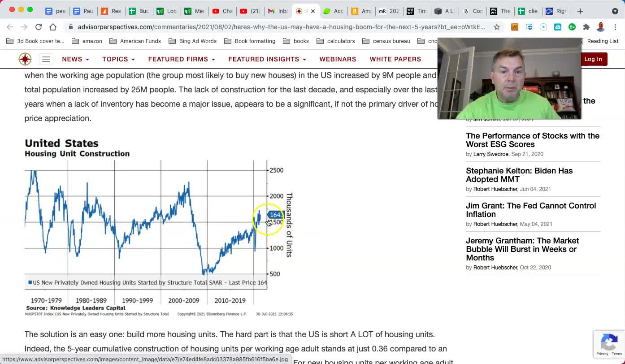
Task: Open the amazon bookmark folder
Action: pyautogui.click(x=87, y=41)
